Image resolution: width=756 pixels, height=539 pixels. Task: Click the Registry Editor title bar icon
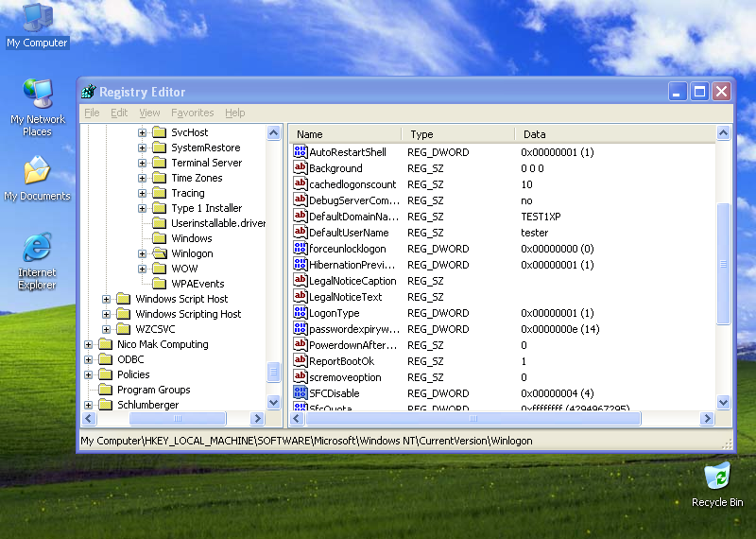coord(89,91)
